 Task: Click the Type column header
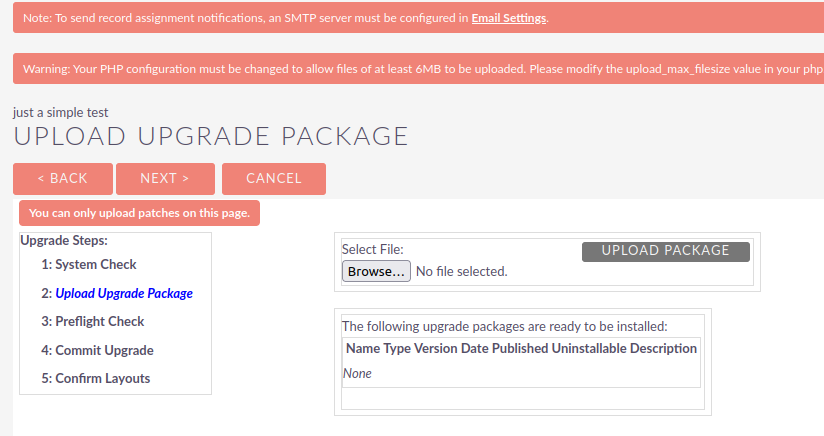point(397,349)
